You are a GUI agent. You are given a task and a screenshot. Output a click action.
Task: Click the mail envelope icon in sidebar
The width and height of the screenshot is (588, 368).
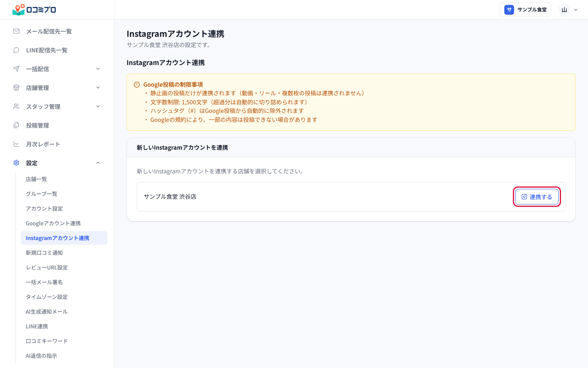coord(16,31)
